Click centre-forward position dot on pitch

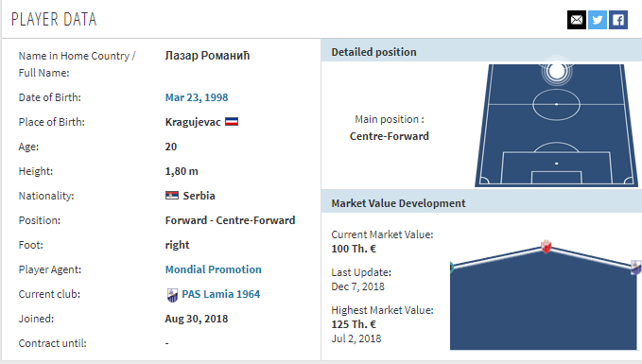tap(556, 71)
